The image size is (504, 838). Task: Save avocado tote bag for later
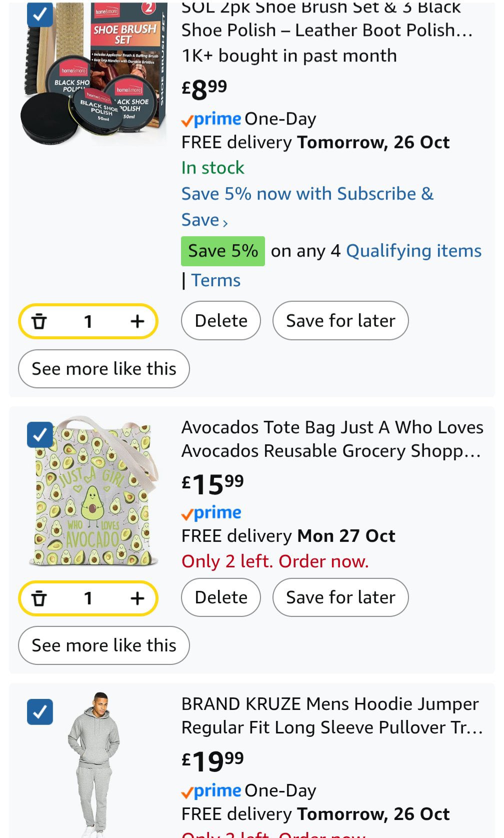[x=340, y=597]
